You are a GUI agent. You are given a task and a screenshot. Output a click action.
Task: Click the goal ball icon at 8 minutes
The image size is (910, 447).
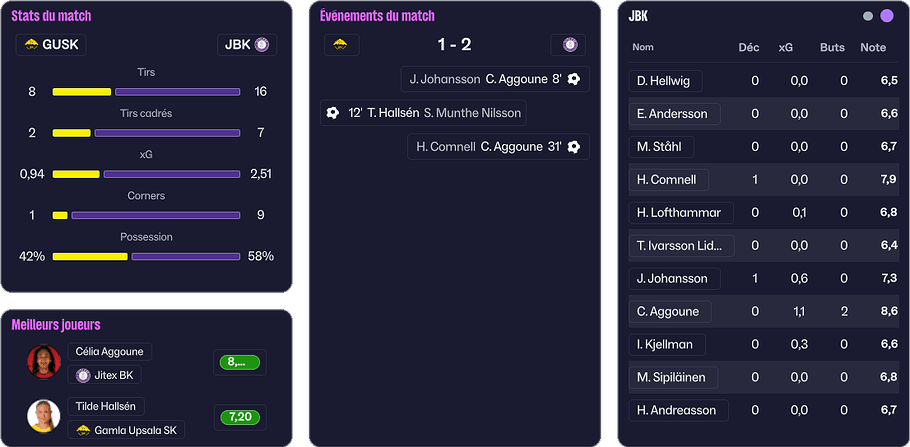pyautogui.click(x=574, y=79)
